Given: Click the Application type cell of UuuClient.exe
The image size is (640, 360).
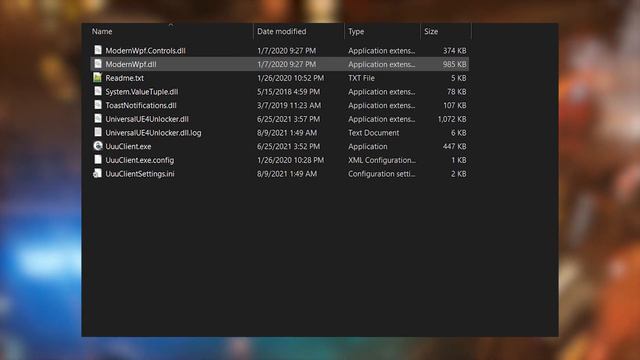Looking at the screenshot, I should [x=368, y=147].
